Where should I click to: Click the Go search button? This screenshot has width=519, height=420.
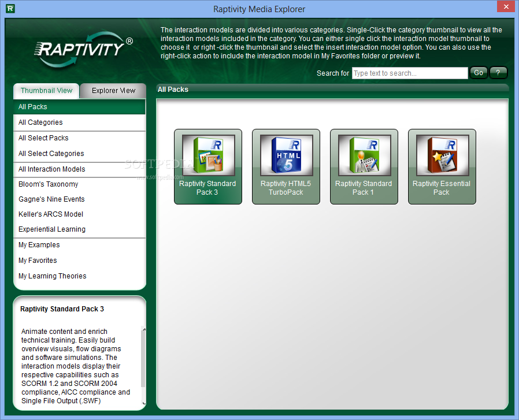tap(479, 73)
